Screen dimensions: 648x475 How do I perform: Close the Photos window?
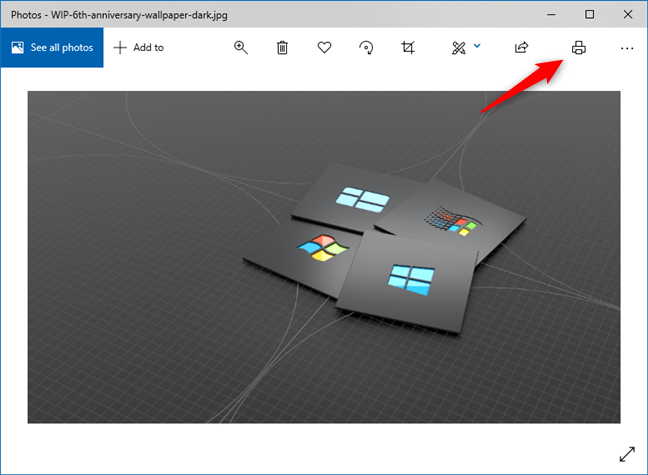(x=627, y=14)
